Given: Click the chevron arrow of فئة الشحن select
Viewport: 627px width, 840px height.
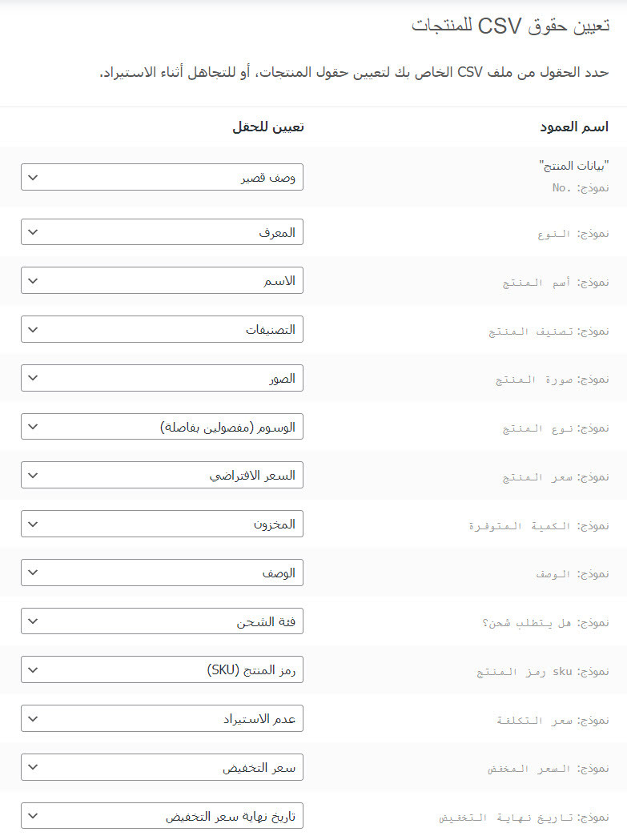Looking at the screenshot, I should point(33,621).
